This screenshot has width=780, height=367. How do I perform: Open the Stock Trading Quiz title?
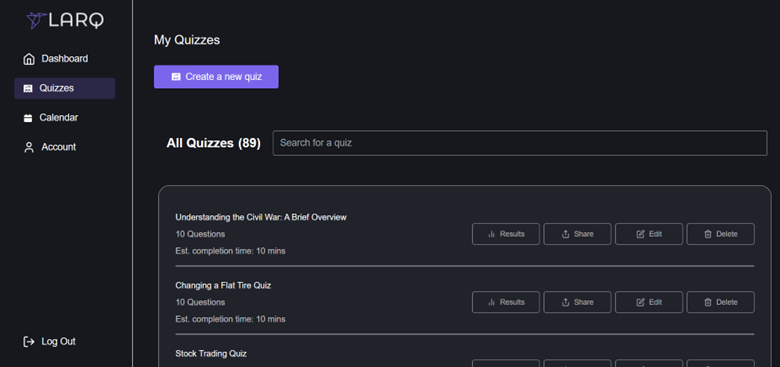point(211,354)
